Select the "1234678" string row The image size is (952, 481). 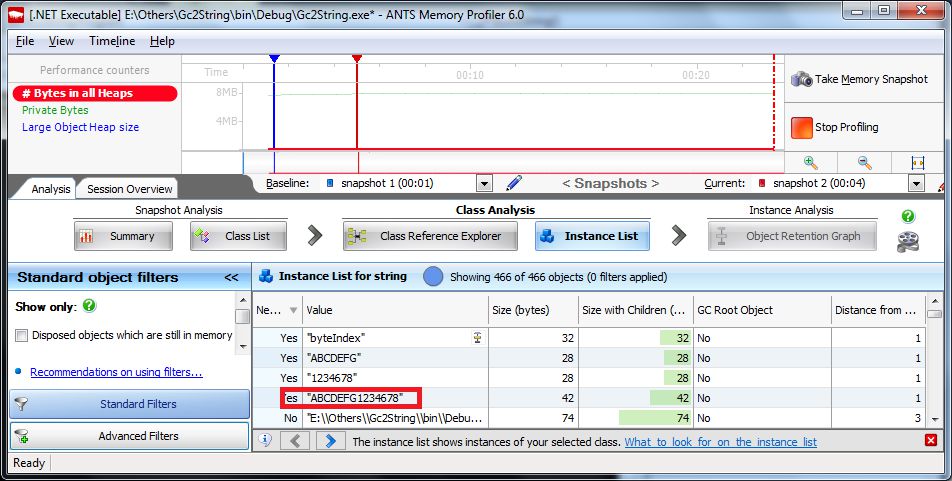pos(589,378)
